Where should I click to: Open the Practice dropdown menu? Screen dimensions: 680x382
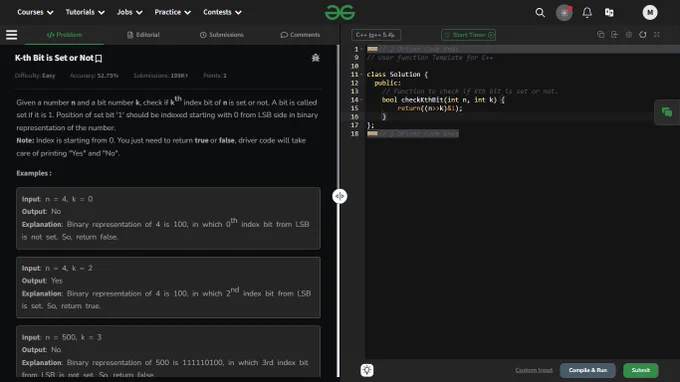point(173,13)
